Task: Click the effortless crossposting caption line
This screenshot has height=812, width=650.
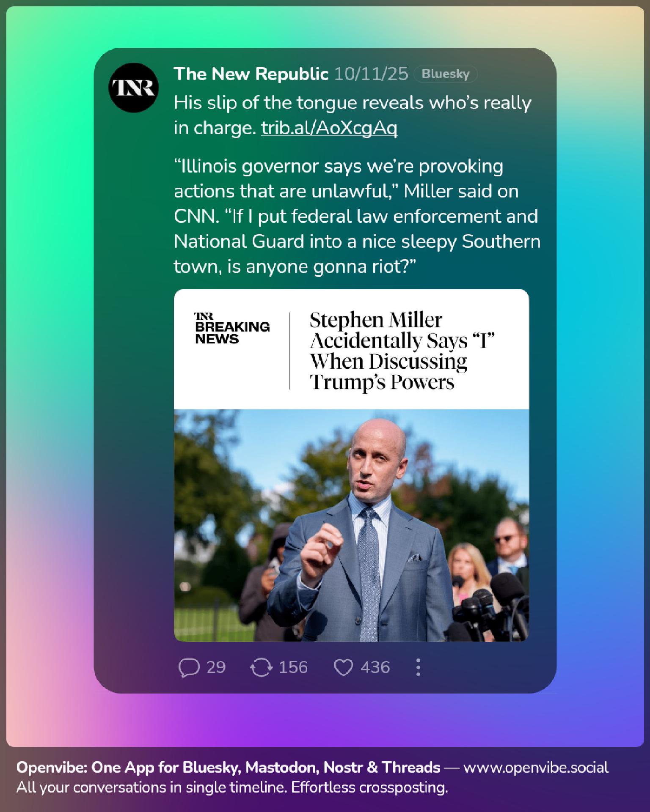Action: click(232, 787)
